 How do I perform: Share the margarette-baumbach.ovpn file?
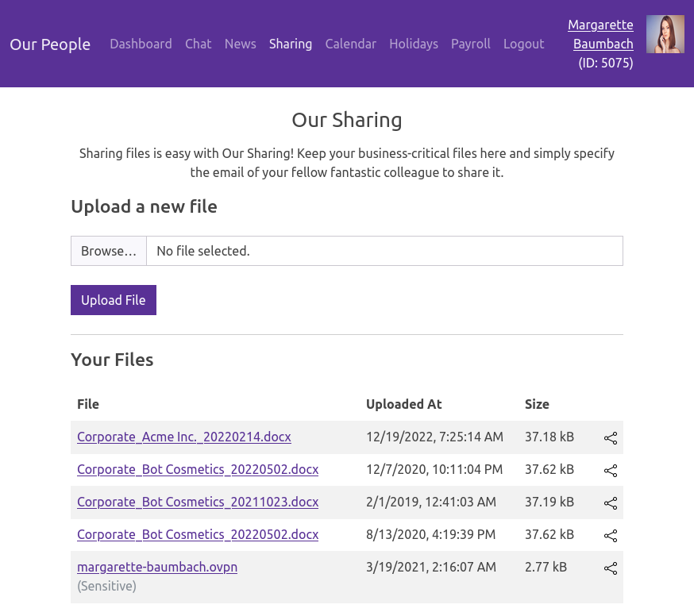(x=610, y=568)
